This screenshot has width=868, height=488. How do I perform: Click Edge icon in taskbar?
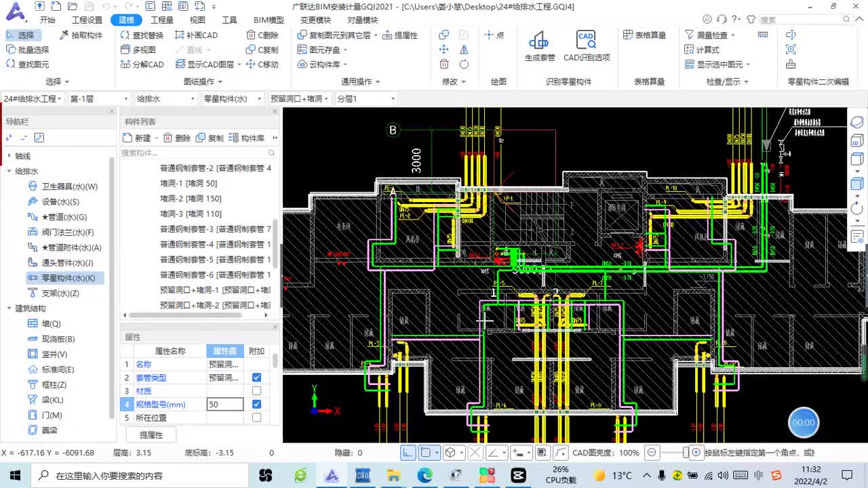425,475
